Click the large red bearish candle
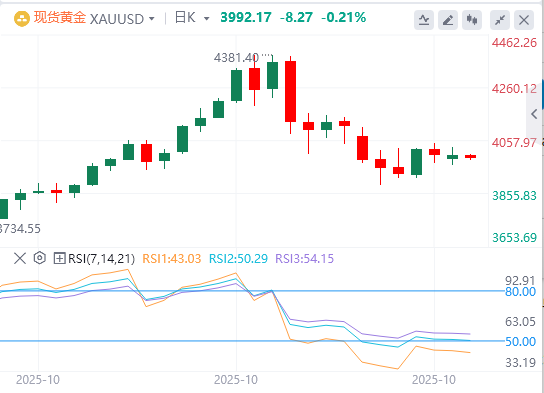This screenshot has height=393, width=544. click(x=290, y=91)
